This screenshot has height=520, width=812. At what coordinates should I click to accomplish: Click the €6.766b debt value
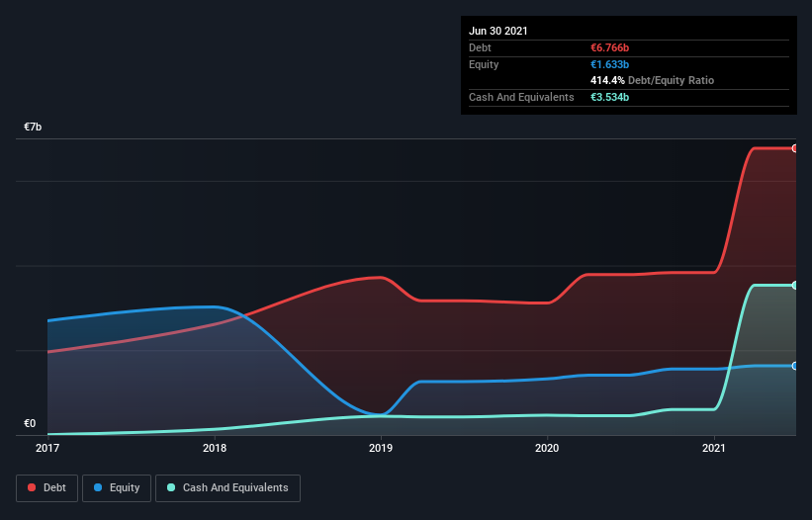tap(609, 47)
